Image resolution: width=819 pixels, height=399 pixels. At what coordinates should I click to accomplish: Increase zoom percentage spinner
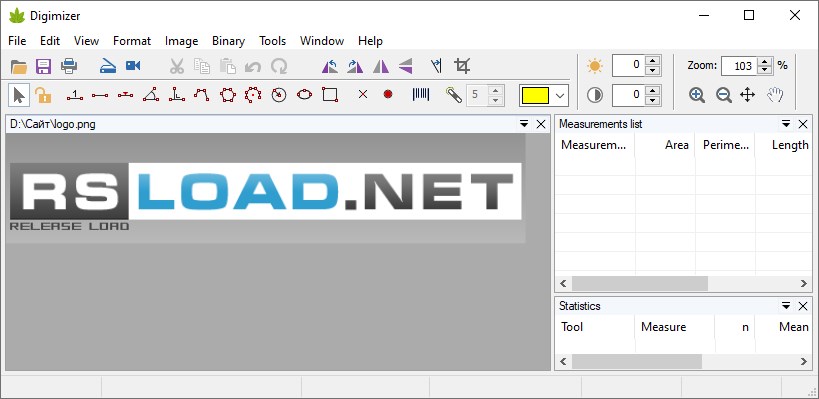pyautogui.click(x=764, y=61)
